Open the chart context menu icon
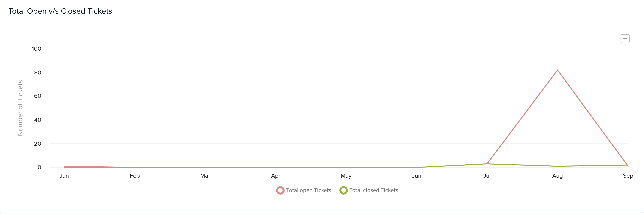Screen dimensions: 644x214 625,39
